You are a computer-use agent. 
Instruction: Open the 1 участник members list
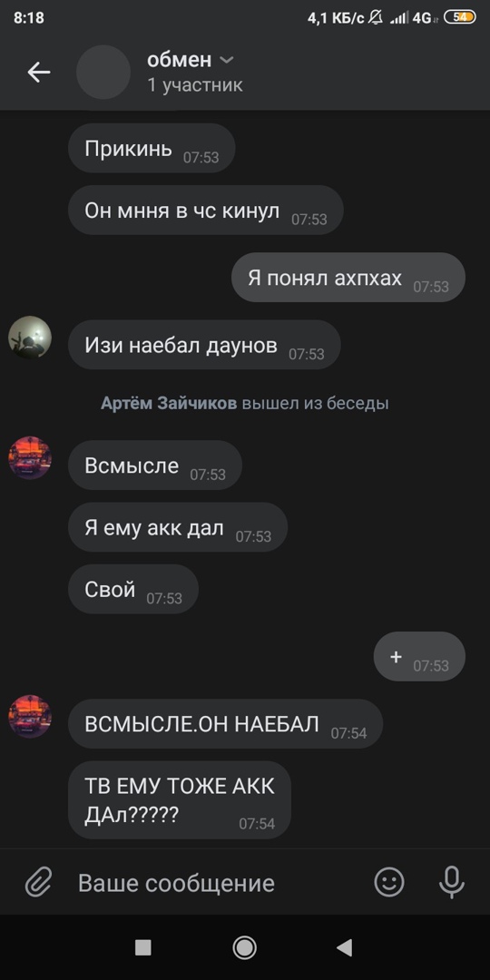(194, 85)
